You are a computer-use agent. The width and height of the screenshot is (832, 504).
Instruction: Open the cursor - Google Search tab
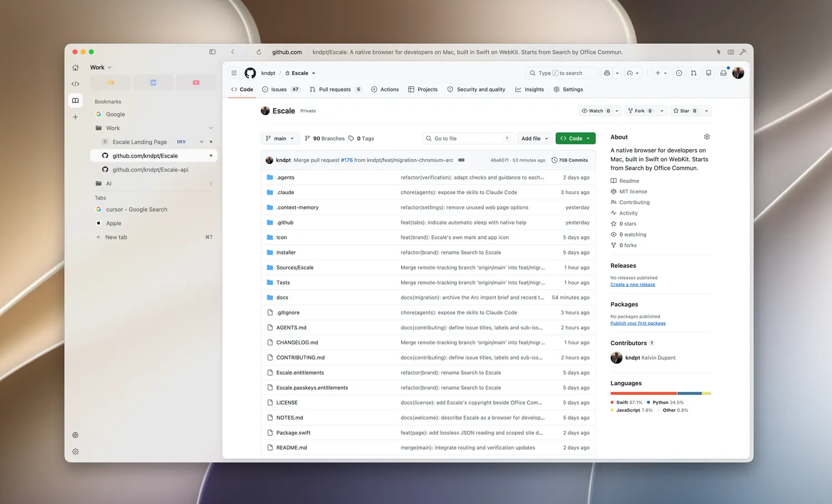(154, 210)
